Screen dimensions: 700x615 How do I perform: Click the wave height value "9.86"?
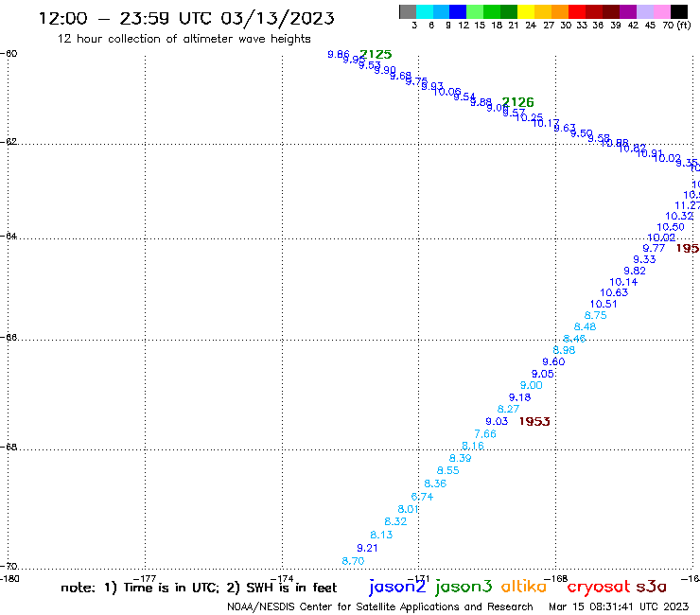click(x=339, y=55)
